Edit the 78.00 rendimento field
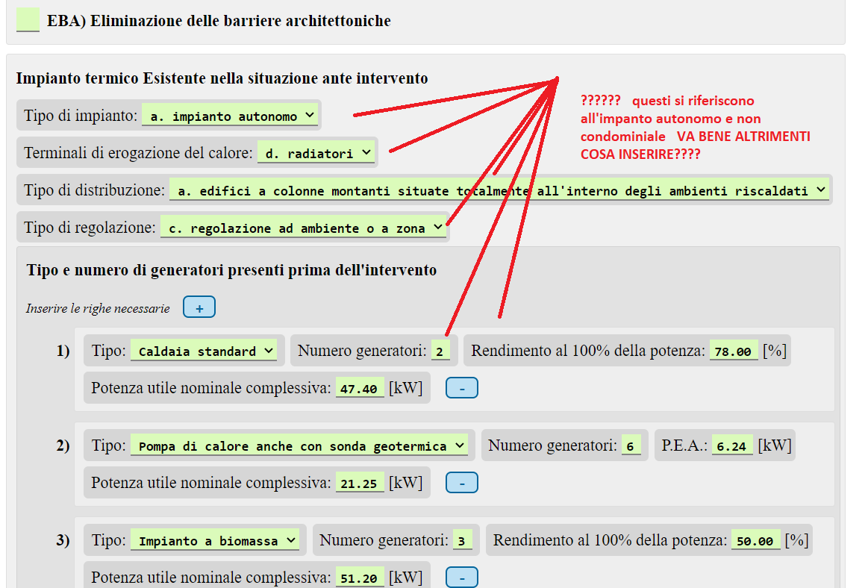 (x=733, y=351)
